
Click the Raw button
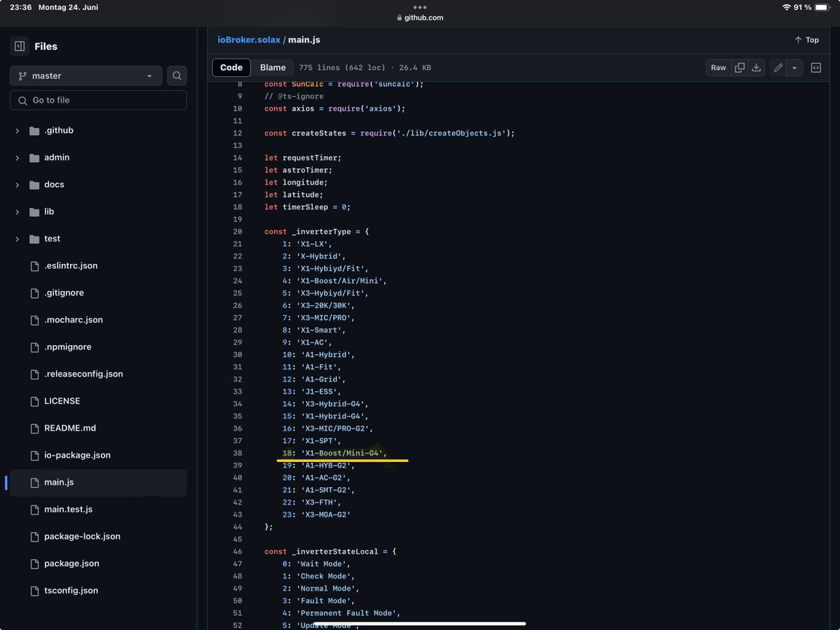pos(718,67)
